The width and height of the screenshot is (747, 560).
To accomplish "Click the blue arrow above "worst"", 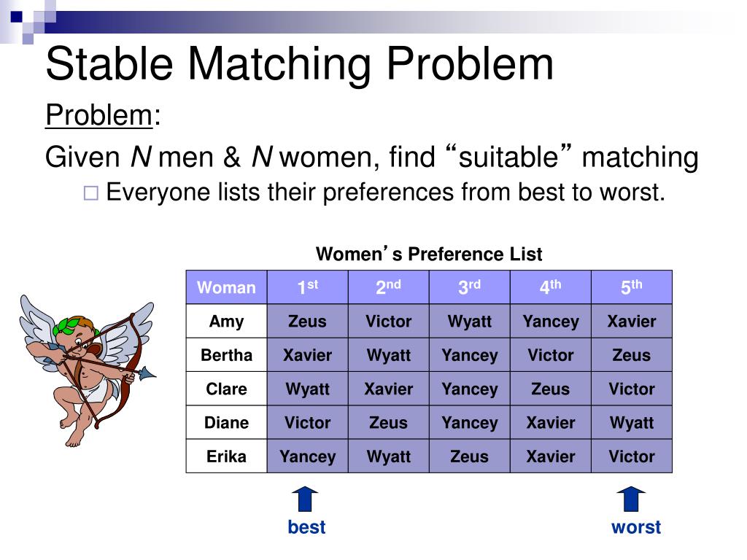I will point(631,500).
